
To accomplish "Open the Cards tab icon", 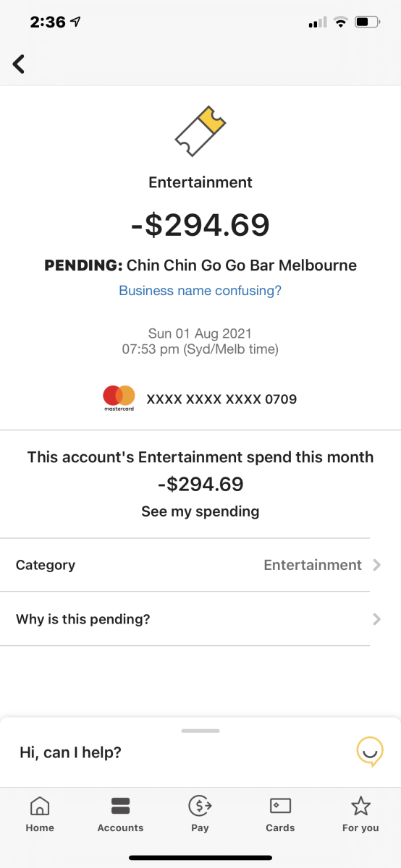I will (x=280, y=806).
